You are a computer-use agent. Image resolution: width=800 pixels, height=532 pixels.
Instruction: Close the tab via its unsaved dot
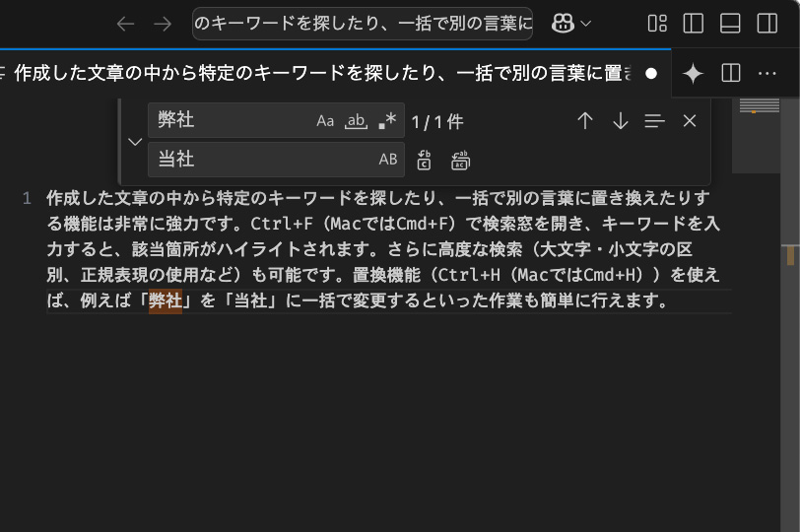click(651, 74)
